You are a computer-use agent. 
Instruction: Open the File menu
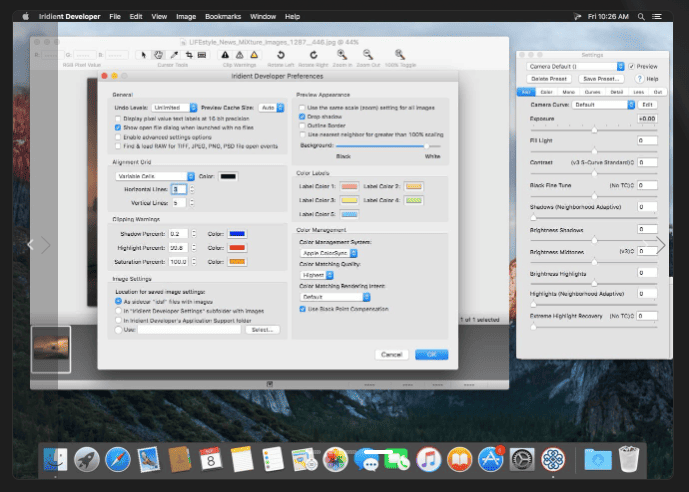[115, 17]
